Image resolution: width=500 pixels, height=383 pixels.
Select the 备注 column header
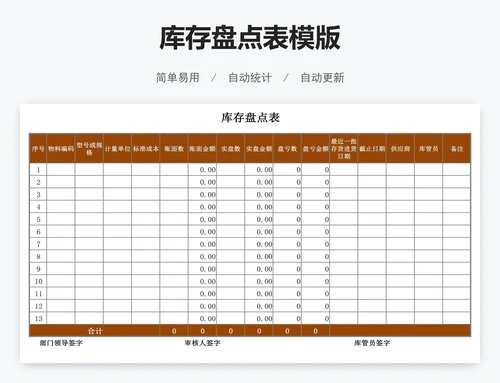point(457,149)
